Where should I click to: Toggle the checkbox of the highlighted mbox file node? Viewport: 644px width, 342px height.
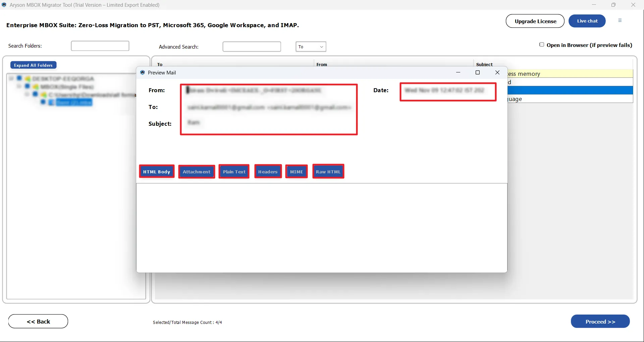point(43,102)
